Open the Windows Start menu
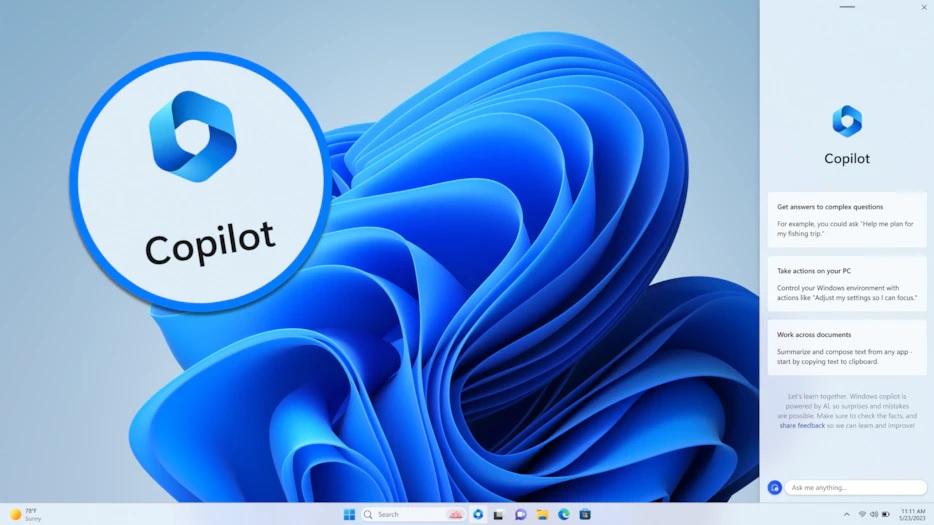The height and width of the screenshot is (525, 934). point(350,514)
